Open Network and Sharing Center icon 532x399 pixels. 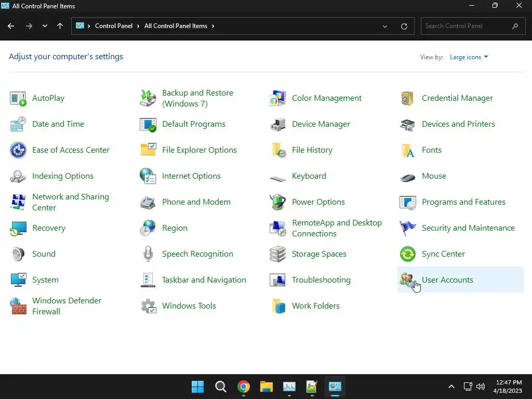point(18,202)
